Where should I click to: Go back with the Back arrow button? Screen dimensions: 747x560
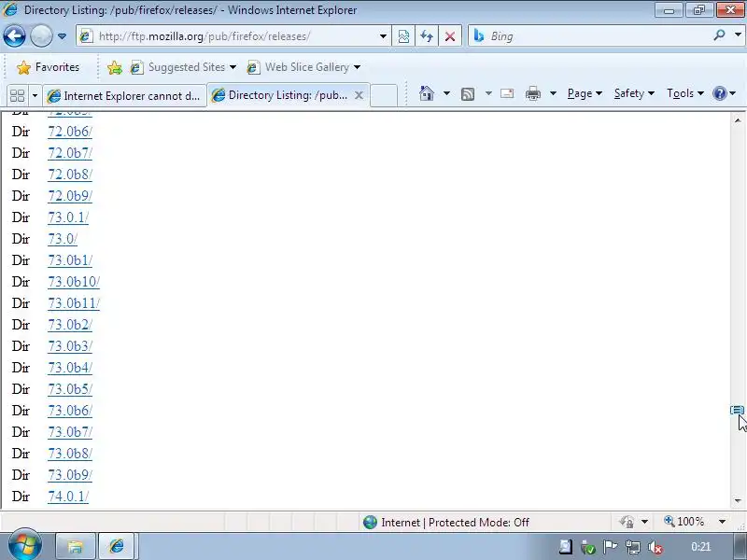(x=14, y=35)
